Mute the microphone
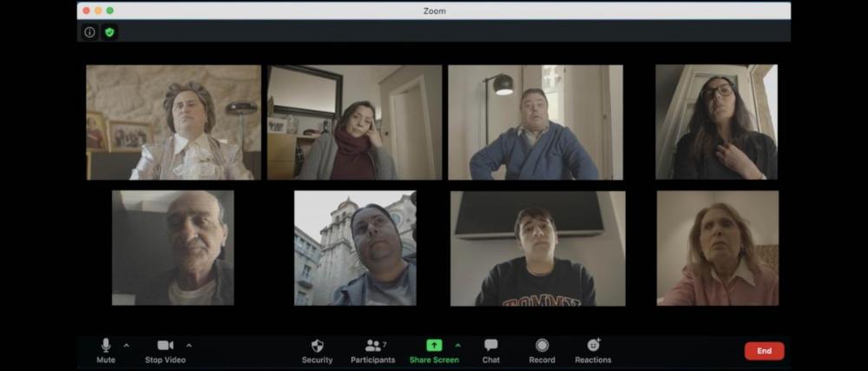This screenshot has height=371, width=868. coord(106,351)
